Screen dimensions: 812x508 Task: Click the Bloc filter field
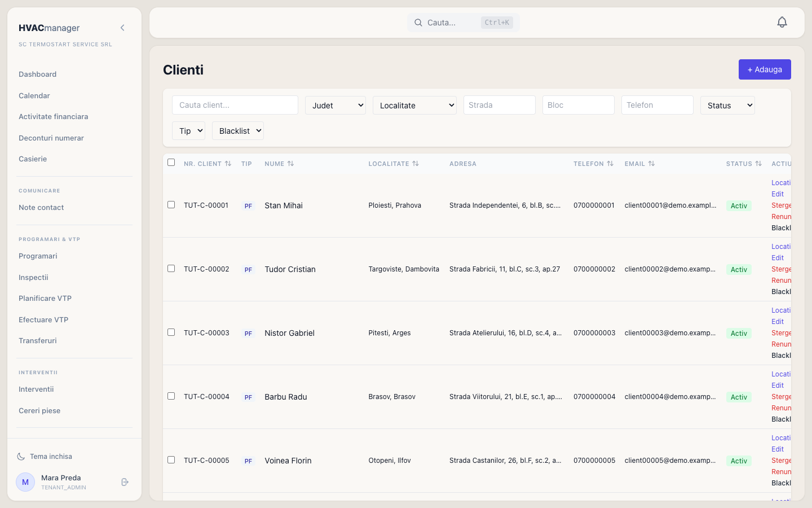(579, 105)
